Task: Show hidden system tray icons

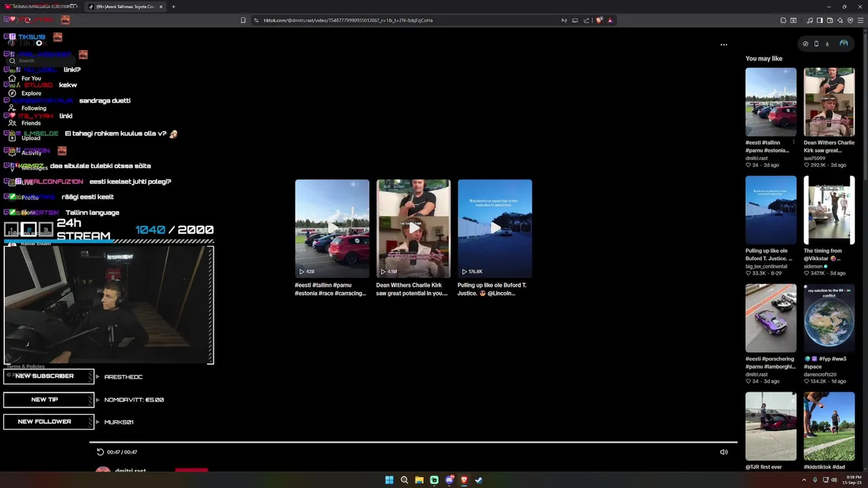Action: [806, 480]
